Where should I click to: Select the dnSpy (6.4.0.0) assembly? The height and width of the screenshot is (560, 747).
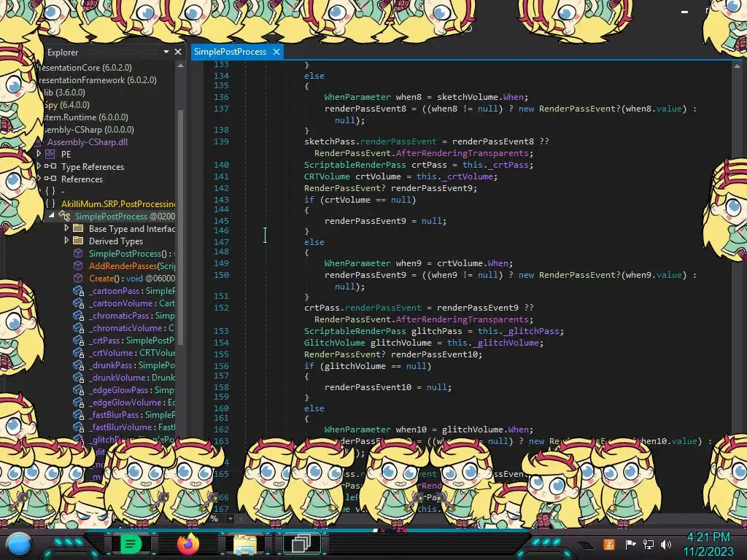[66, 105]
